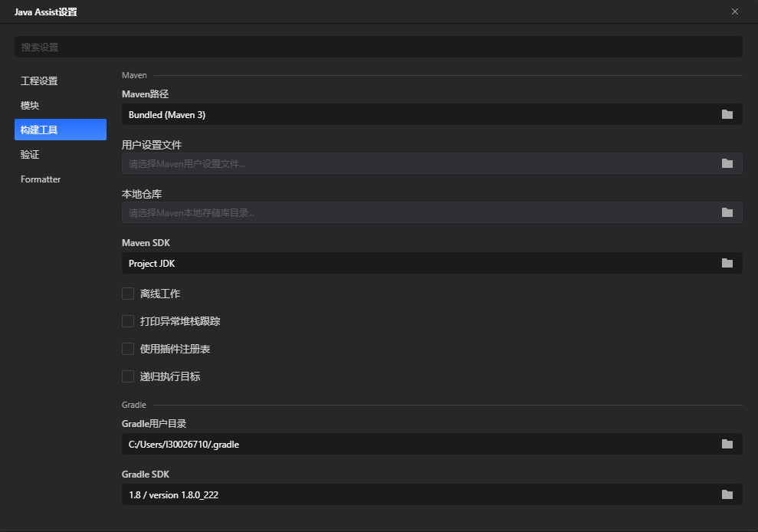Browse for Maven路径 using folder icon
The height and width of the screenshot is (532, 758).
point(727,114)
